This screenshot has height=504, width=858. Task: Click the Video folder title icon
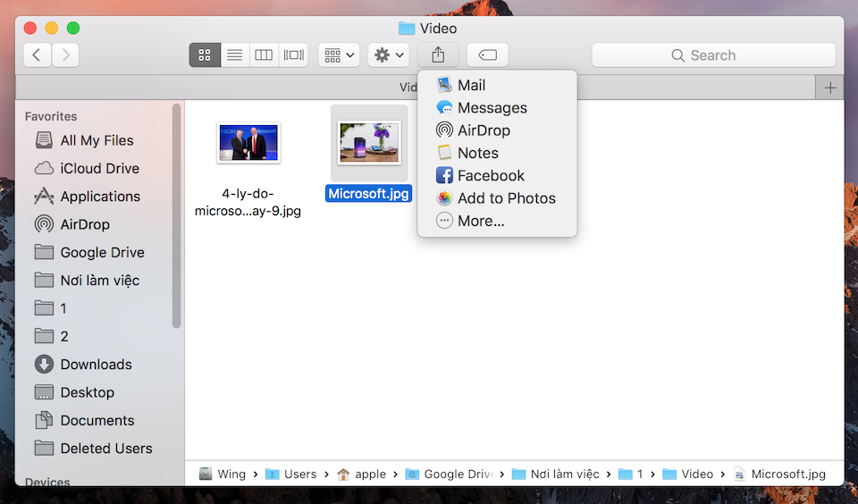407,28
